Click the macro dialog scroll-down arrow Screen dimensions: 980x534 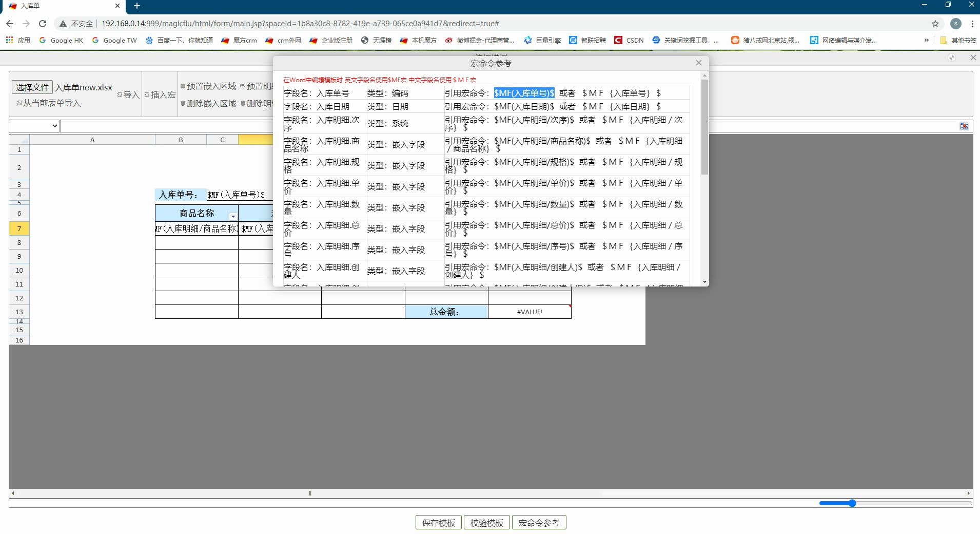point(704,282)
